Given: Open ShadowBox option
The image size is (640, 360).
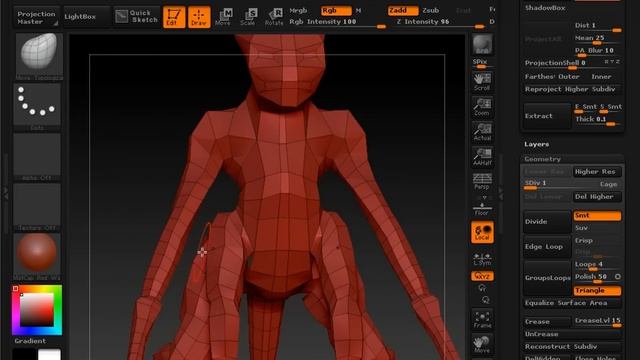Looking at the screenshot, I should pyautogui.click(x=545, y=8).
